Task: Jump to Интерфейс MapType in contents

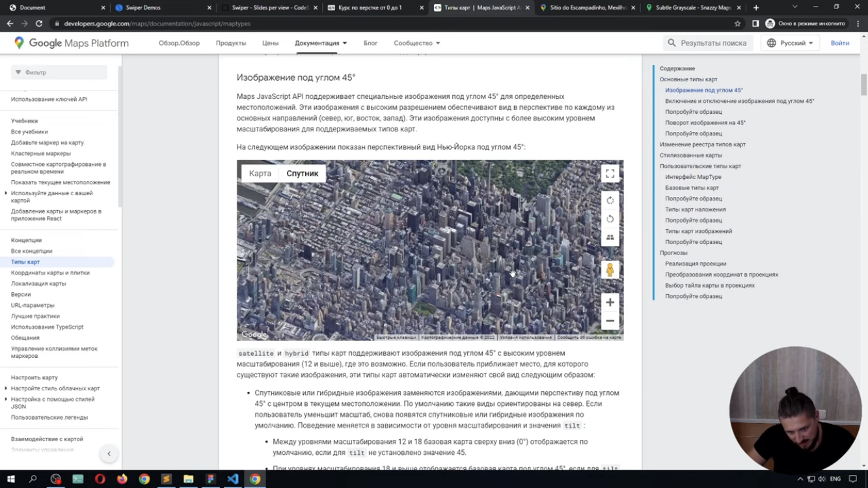Action: pyautogui.click(x=693, y=177)
